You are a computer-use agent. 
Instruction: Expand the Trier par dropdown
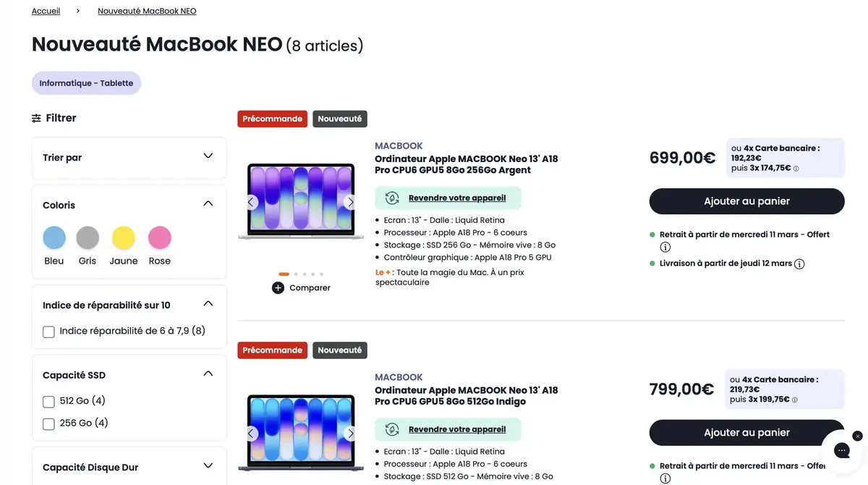pos(208,156)
